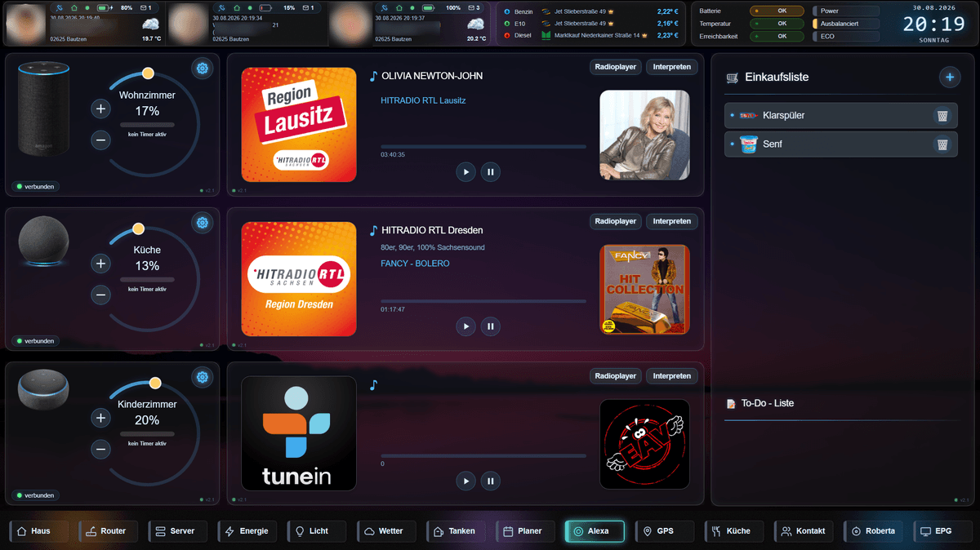Open the GPS tab
Viewport: 980px width, 550px height.
click(x=665, y=531)
